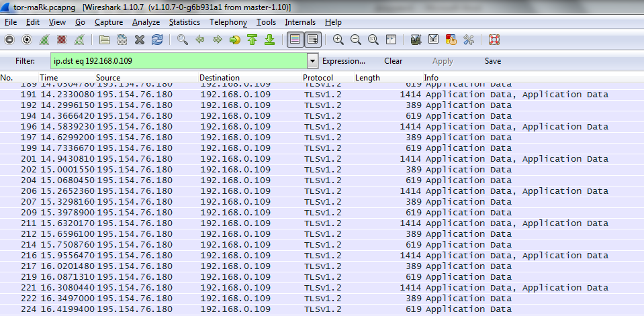Jump to the first packet
Viewport: 644px width, 316px height.
(252, 40)
